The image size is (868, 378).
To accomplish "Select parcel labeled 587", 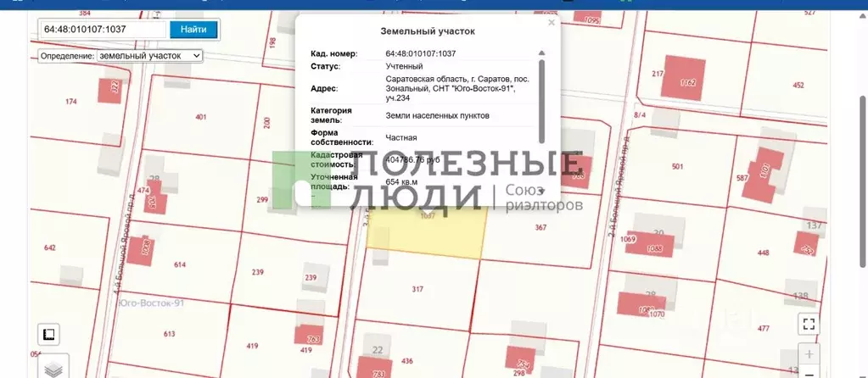I will pos(742,178).
